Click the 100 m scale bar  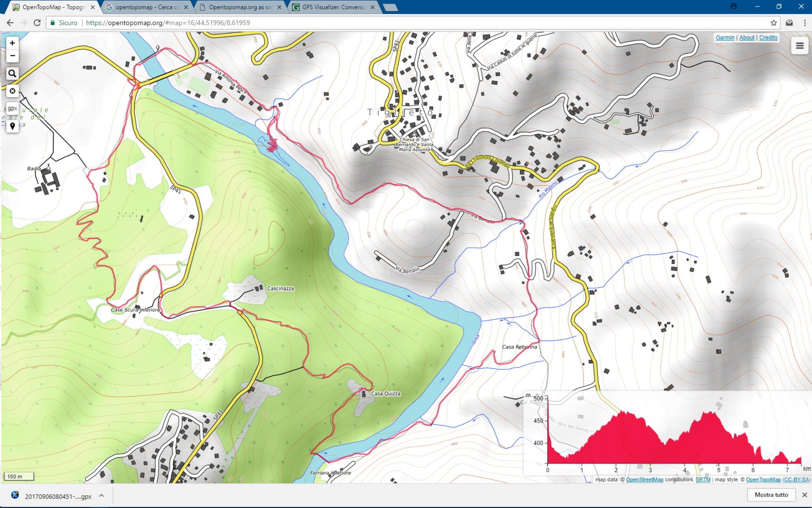pos(18,476)
